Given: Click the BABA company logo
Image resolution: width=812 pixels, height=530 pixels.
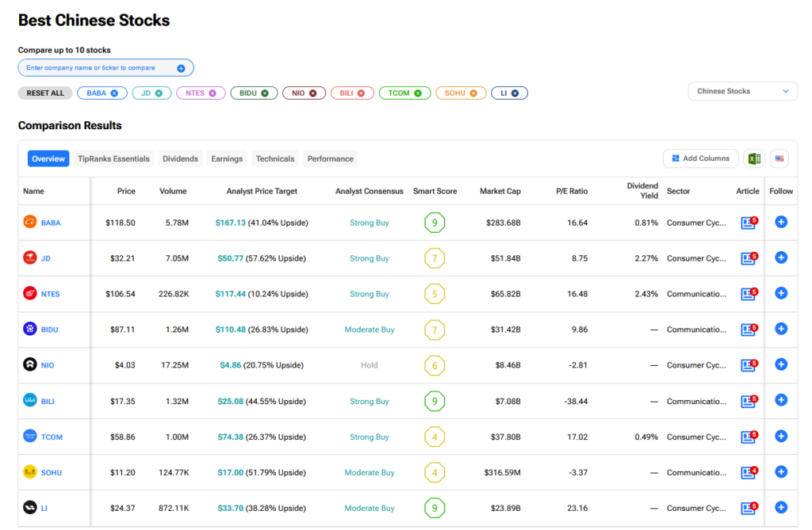Looking at the screenshot, I should coord(30,222).
